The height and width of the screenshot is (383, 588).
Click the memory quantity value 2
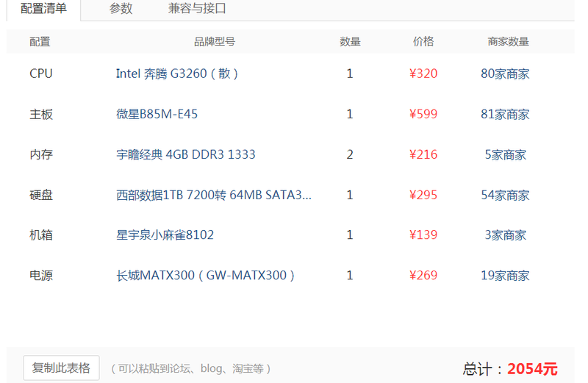click(350, 154)
